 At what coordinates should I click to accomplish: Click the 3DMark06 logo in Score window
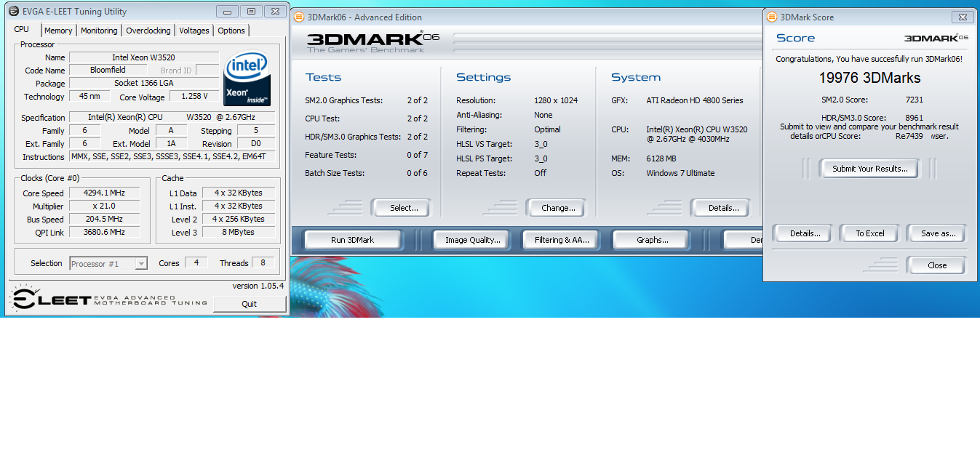pos(936,38)
